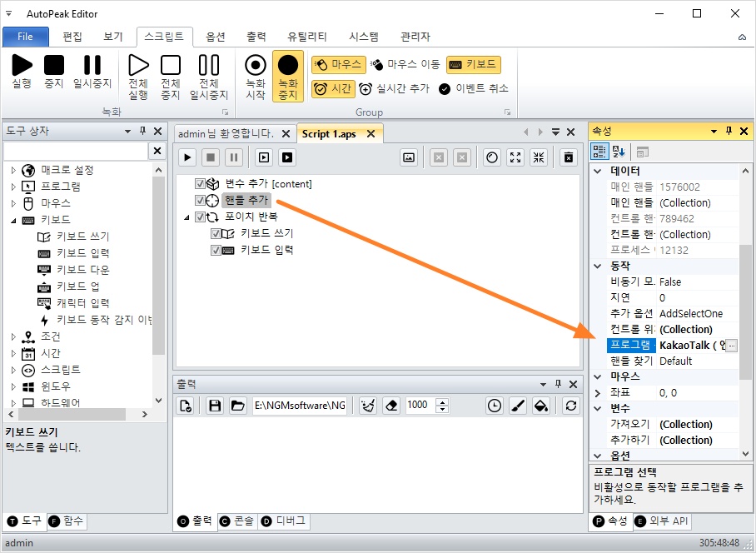Expand 조건 category in toolbox

pos(13,336)
